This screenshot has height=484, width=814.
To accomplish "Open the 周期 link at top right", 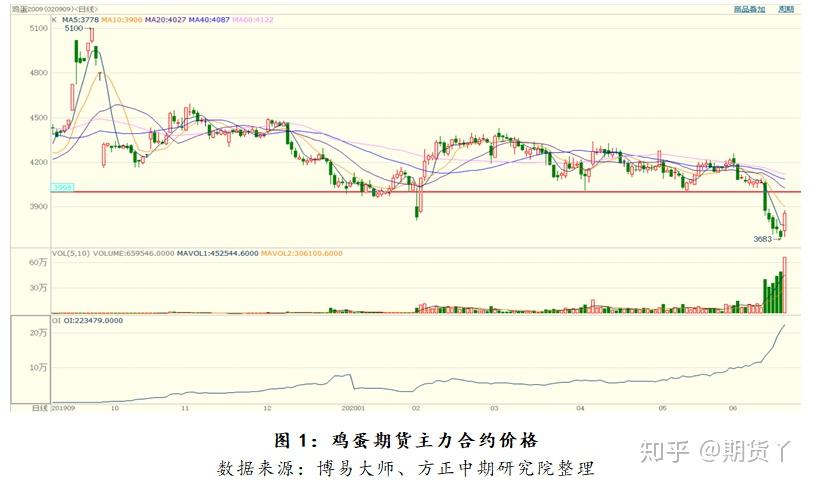I will pos(786,9).
